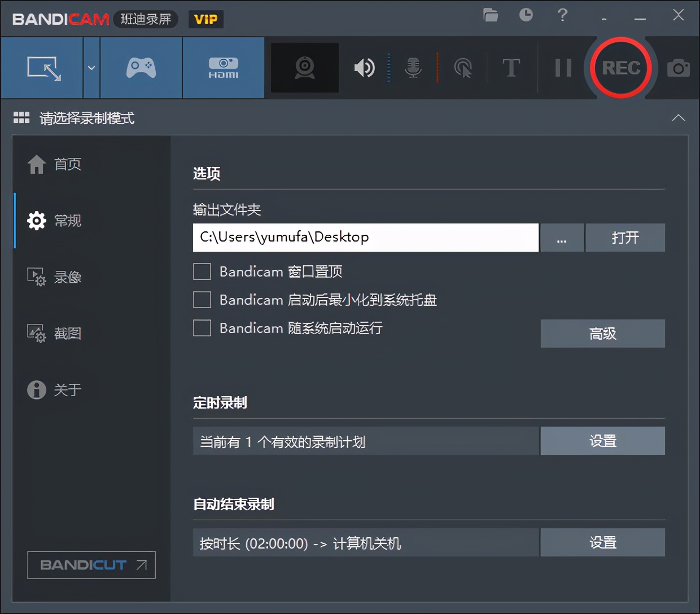Toggle the mouse click effects icon
700x614 pixels.
point(462,68)
